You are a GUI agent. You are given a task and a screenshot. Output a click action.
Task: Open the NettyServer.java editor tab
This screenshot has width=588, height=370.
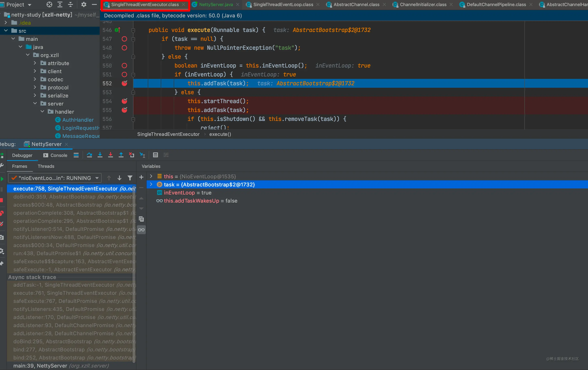(216, 4)
